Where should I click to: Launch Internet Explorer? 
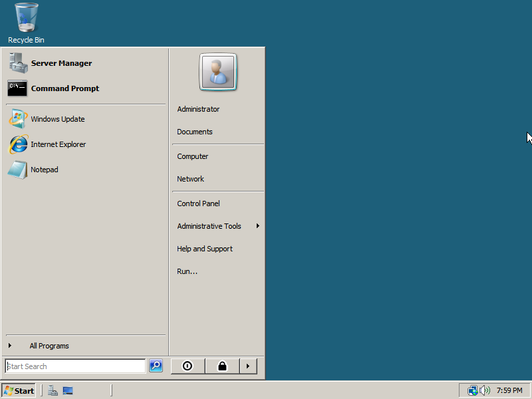click(58, 144)
